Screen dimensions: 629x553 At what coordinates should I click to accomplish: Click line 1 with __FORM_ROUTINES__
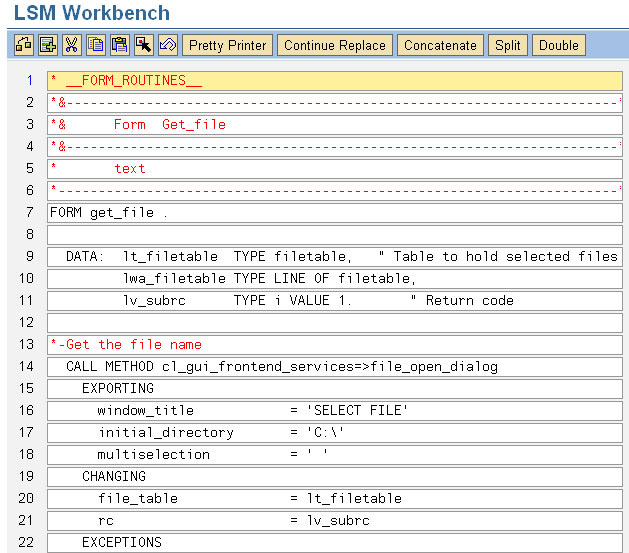pyautogui.click(x=335, y=81)
